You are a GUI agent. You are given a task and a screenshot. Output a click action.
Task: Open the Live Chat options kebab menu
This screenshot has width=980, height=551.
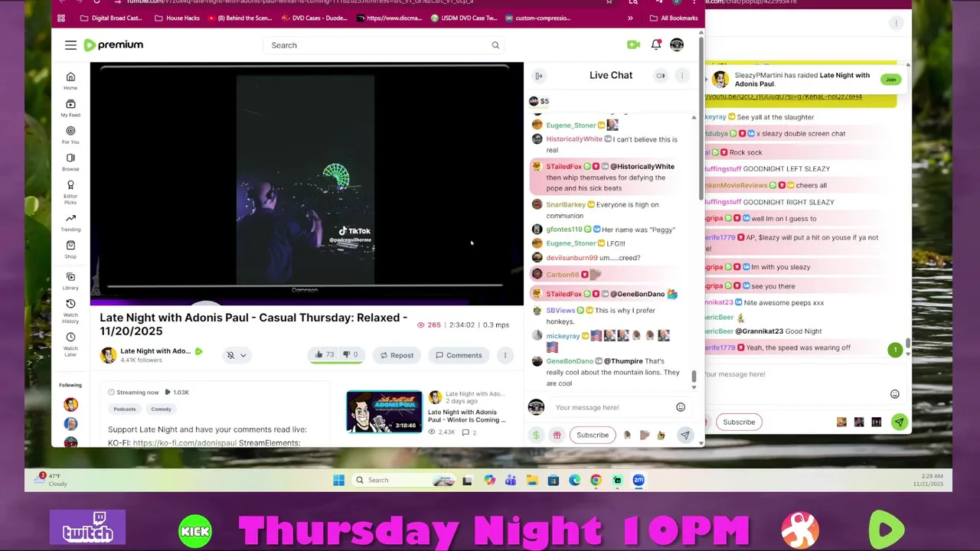(x=682, y=76)
